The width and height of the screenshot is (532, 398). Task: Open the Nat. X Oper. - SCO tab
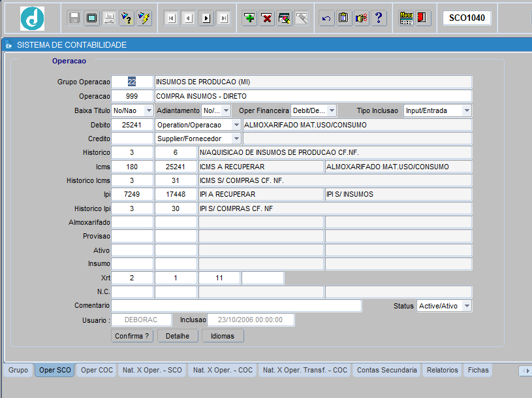click(152, 370)
